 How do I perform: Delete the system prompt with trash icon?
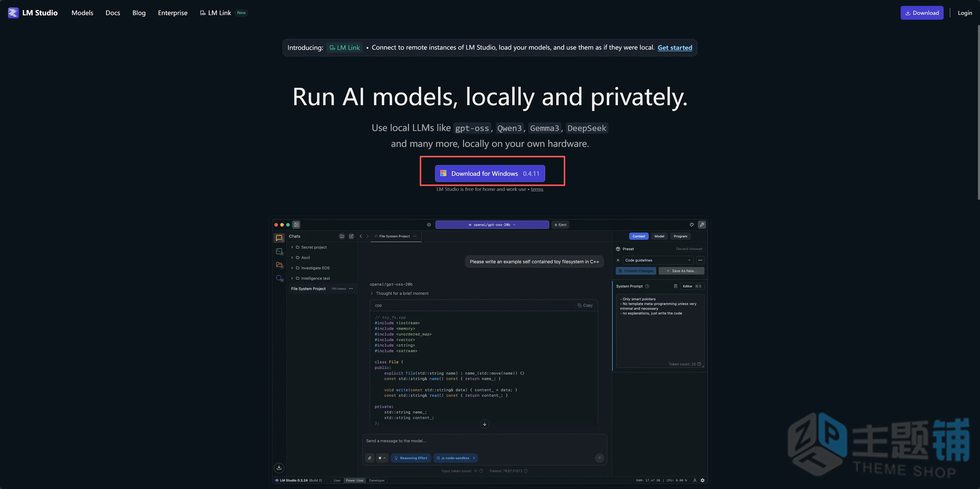pyautogui.click(x=676, y=286)
